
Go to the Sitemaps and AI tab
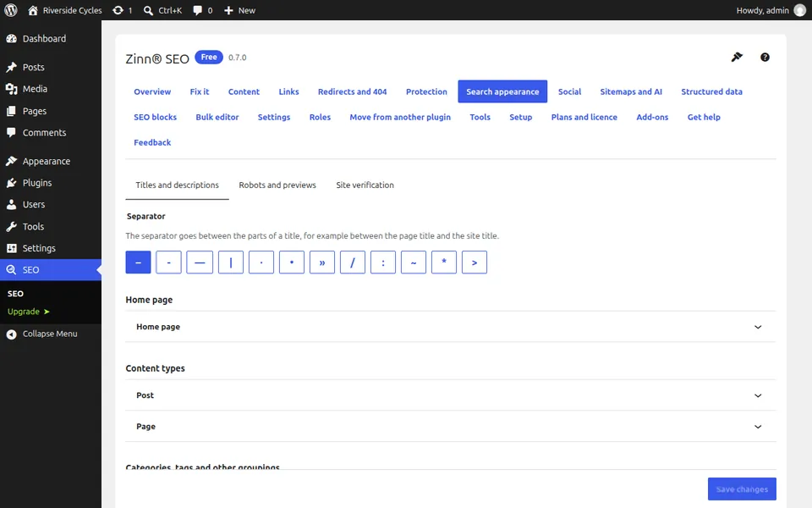click(631, 91)
